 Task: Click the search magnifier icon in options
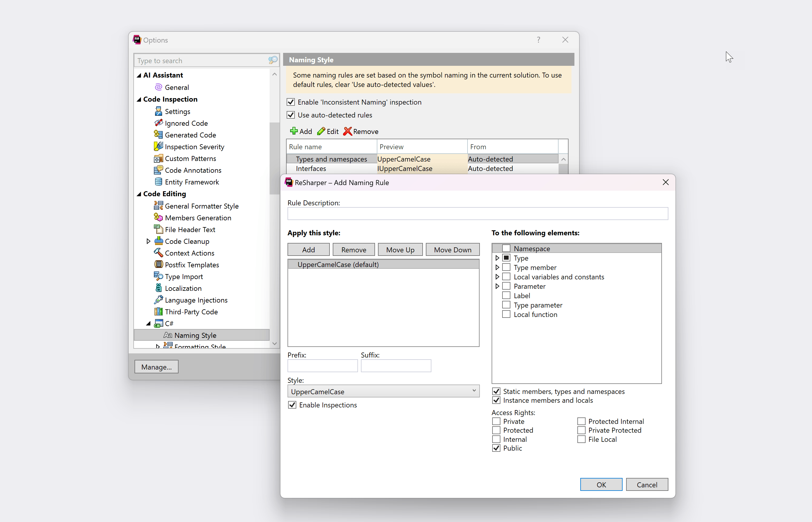tap(273, 60)
